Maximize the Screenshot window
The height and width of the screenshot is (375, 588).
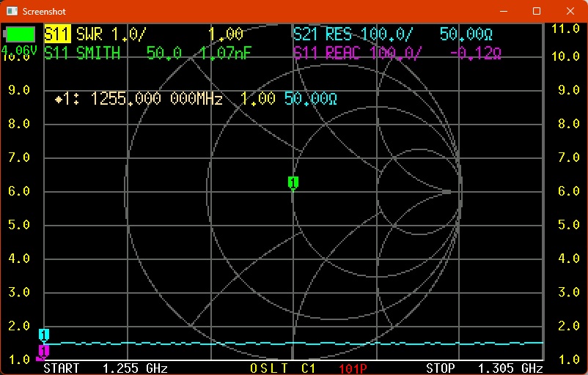537,12
